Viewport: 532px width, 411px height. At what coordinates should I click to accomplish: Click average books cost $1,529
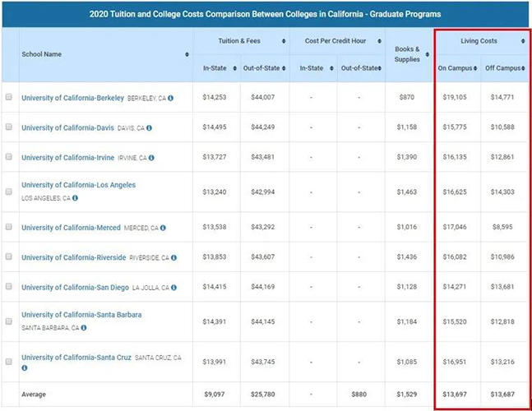point(407,395)
